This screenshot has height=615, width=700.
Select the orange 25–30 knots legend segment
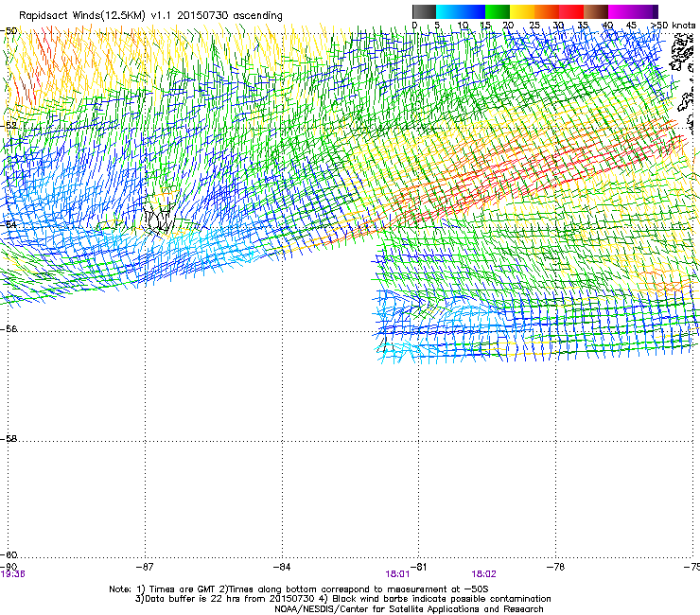point(547,11)
